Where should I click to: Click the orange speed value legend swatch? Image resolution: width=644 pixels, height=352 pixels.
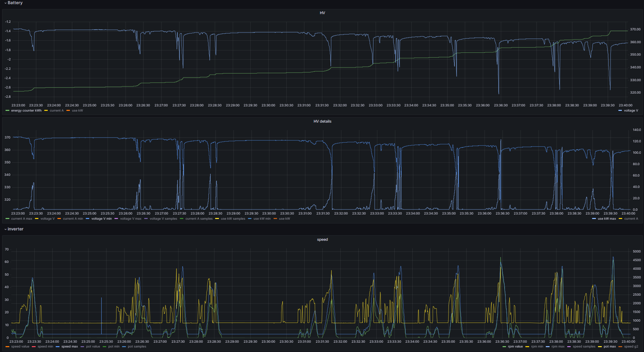coord(8,347)
